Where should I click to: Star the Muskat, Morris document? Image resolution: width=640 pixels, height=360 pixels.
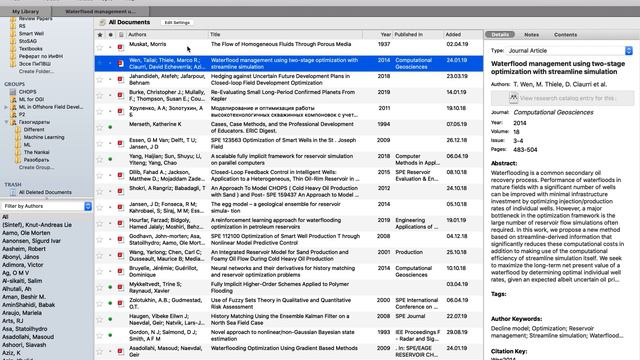[x=100, y=47]
